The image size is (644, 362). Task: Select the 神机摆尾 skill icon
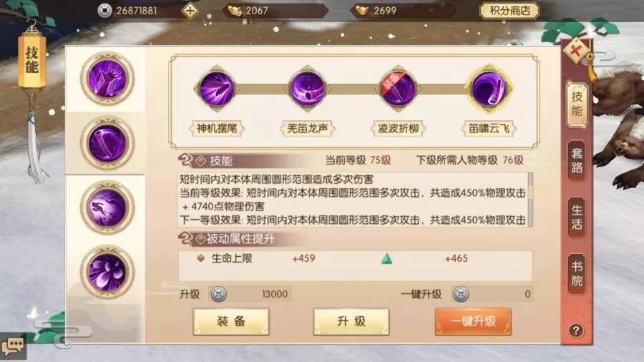pyautogui.click(x=217, y=88)
